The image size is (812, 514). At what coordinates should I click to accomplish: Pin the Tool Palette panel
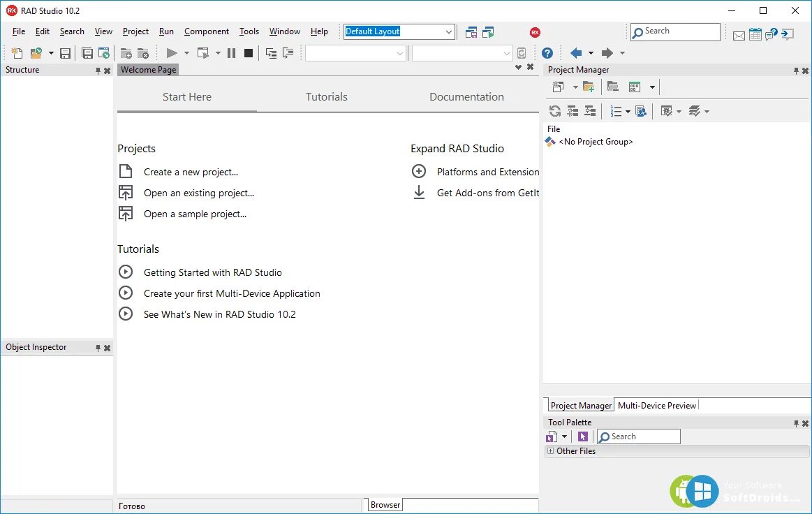pyautogui.click(x=796, y=424)
